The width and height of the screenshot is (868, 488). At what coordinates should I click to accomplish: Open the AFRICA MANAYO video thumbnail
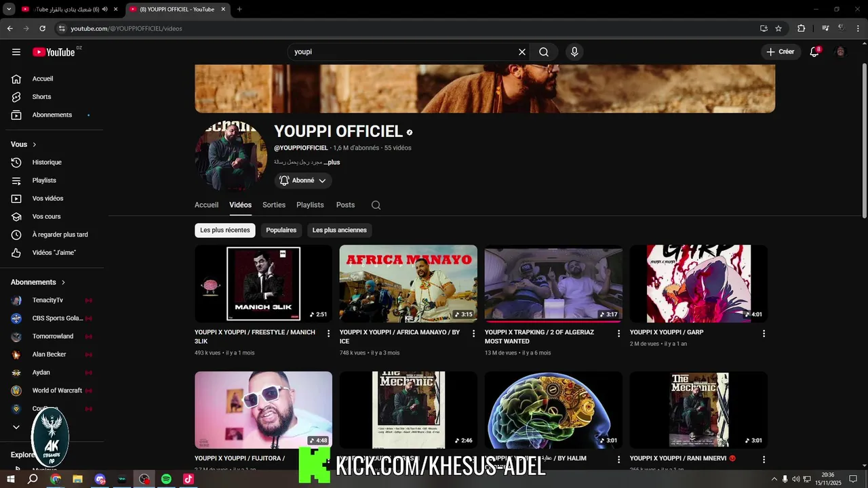(x=408, y=283)
